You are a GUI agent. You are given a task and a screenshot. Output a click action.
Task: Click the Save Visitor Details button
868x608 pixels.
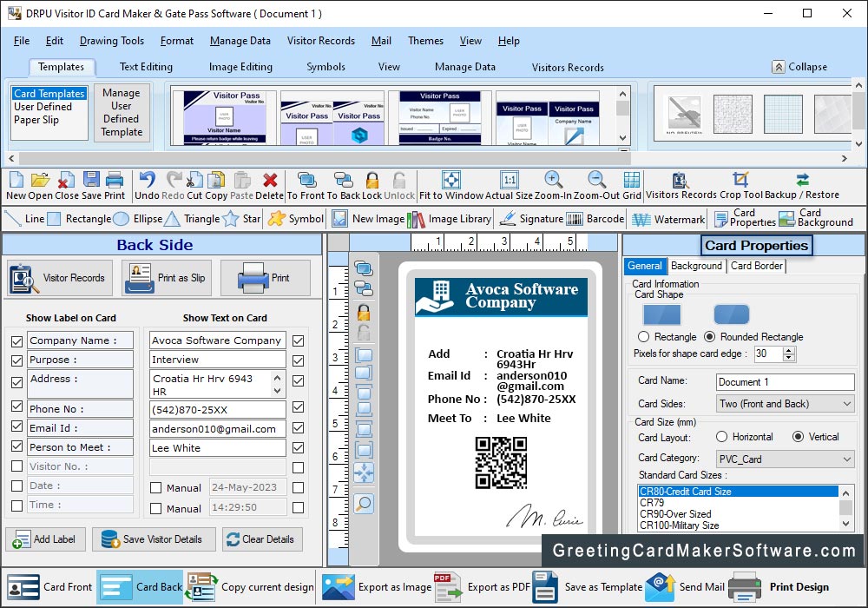[154, 539]
